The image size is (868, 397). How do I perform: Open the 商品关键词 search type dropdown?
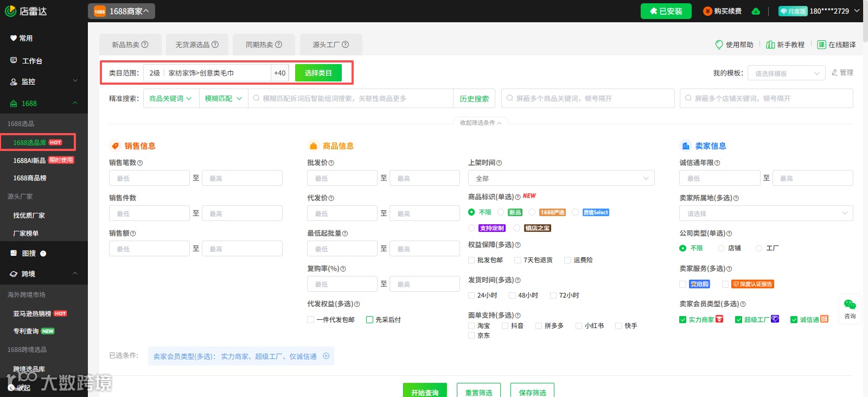click(x=170, y=98)
